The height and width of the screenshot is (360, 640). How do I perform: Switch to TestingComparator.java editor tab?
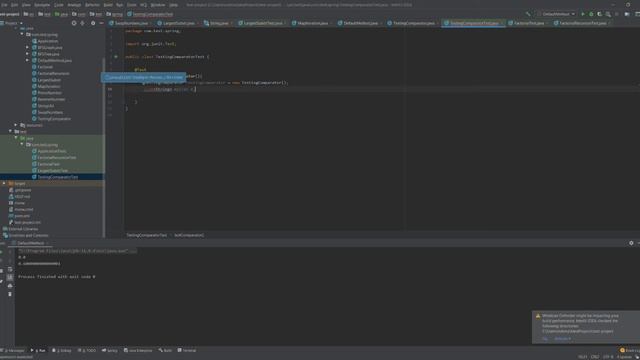pos(413,23)
